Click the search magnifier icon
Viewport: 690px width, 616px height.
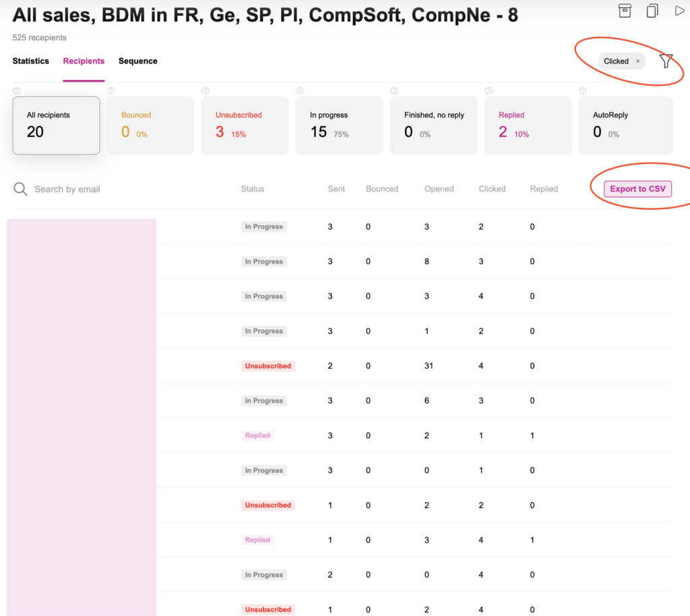(21, 189)
